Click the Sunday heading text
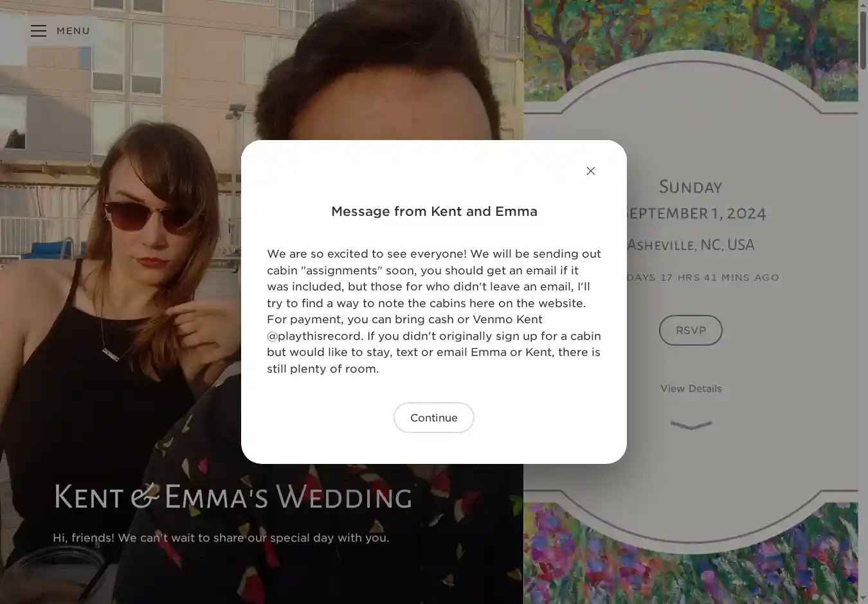This screenshot has height=604, width=868. [x=691, y=187]
